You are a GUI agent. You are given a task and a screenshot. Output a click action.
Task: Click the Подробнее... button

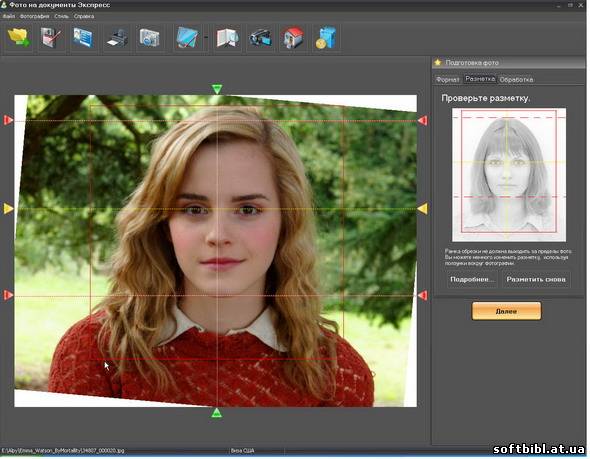coord(471,280)
